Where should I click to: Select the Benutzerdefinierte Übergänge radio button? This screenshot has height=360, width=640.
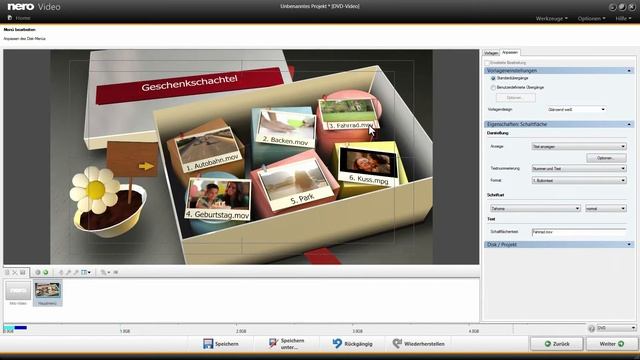[493, 87]
